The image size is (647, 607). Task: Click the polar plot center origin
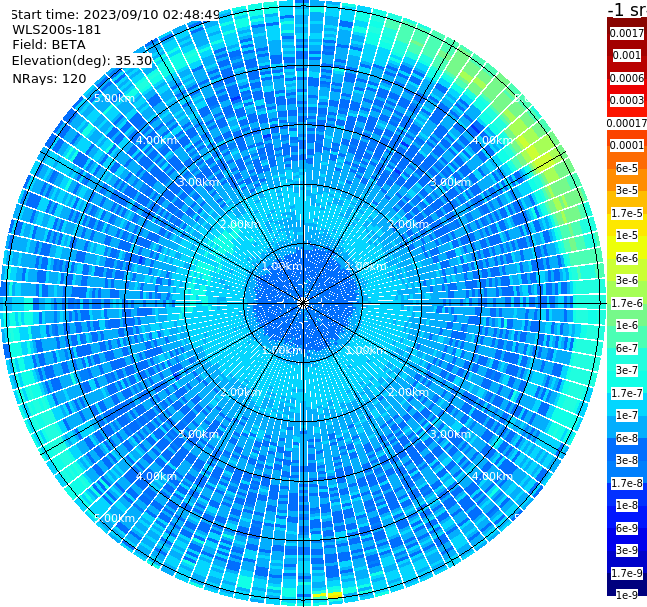click(303, 303)
